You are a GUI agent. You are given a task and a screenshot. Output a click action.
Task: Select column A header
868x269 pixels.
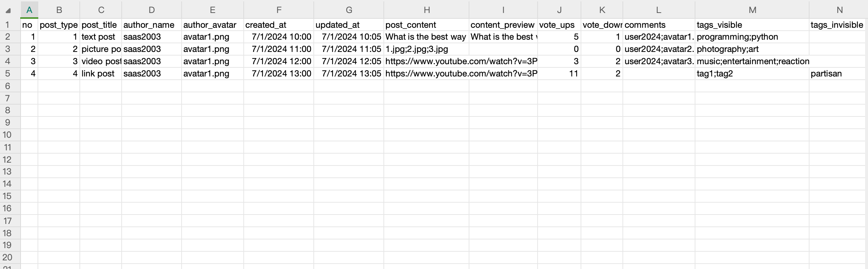29,10
